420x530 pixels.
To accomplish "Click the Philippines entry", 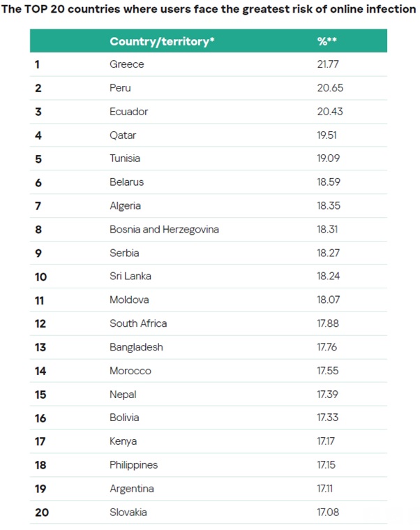I will pyautogui.click(x=134, y=465).
